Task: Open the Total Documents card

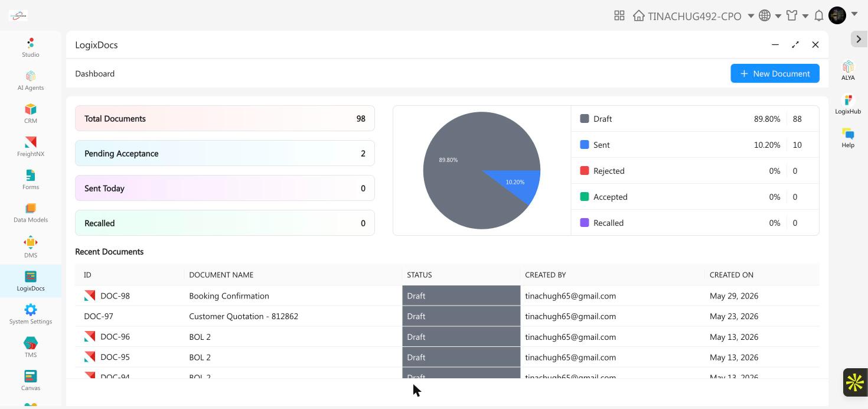Action: [x=225, y=118]
